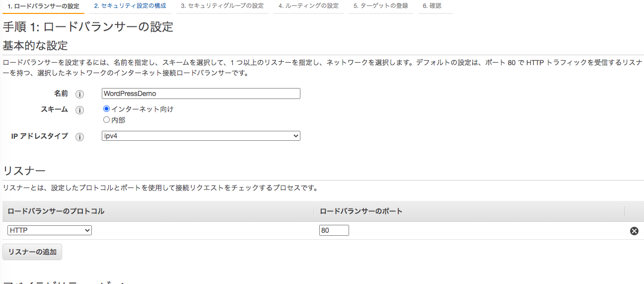
Task: Click the info icon next to 名前
Action: (79, 94)
